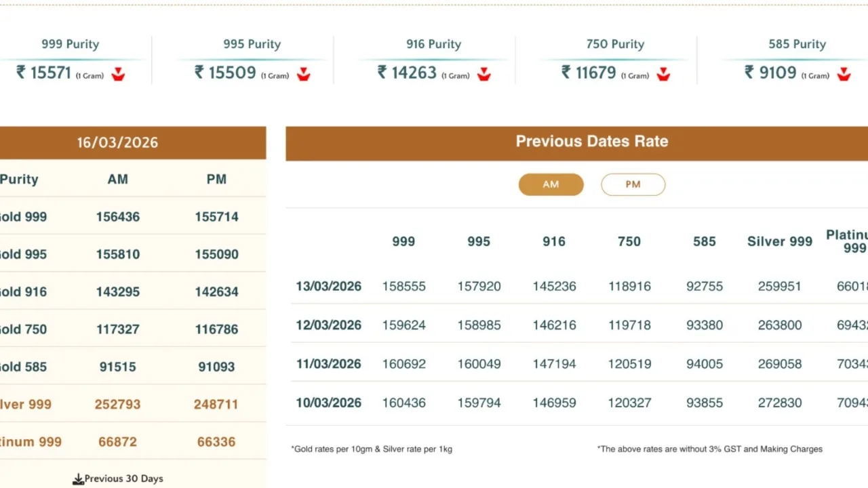Select the 10/03/2026 date entry

click(x=328, y=403)
